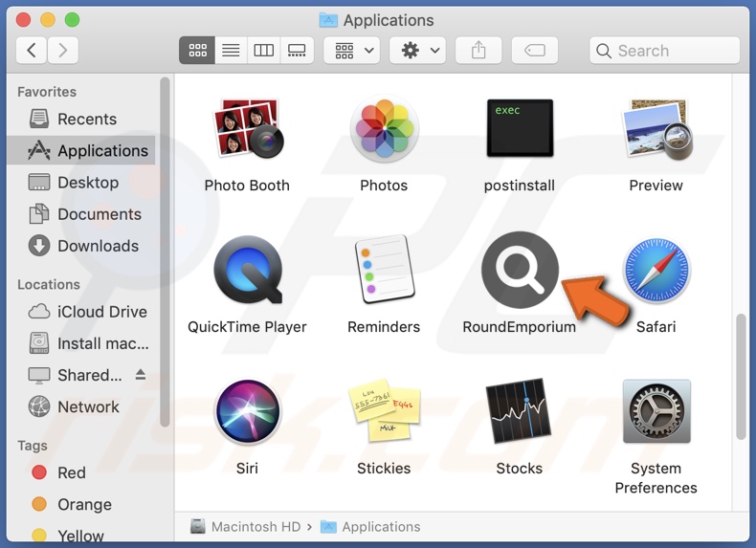Open the gear action menu
756x548 pixels.
tap(417, 50)
